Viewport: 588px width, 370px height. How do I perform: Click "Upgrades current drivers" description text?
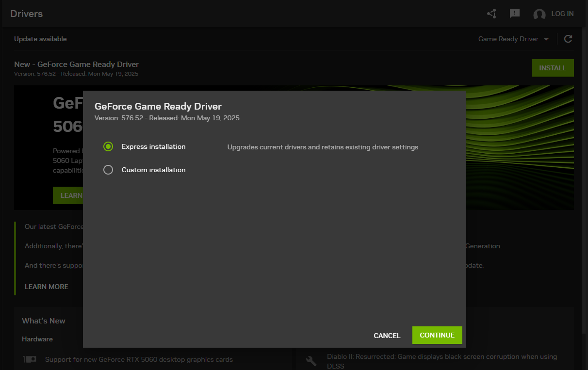[323, 147]
